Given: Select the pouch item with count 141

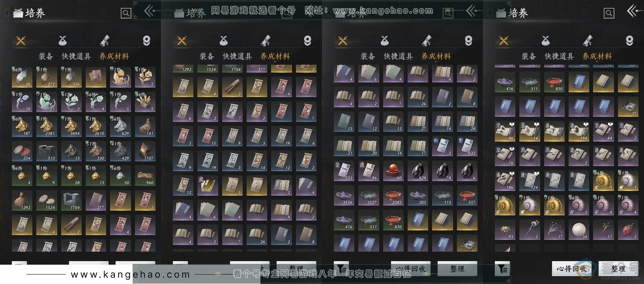Looking at the screenshot, I should pyautogui.click(x=145, y=126).
